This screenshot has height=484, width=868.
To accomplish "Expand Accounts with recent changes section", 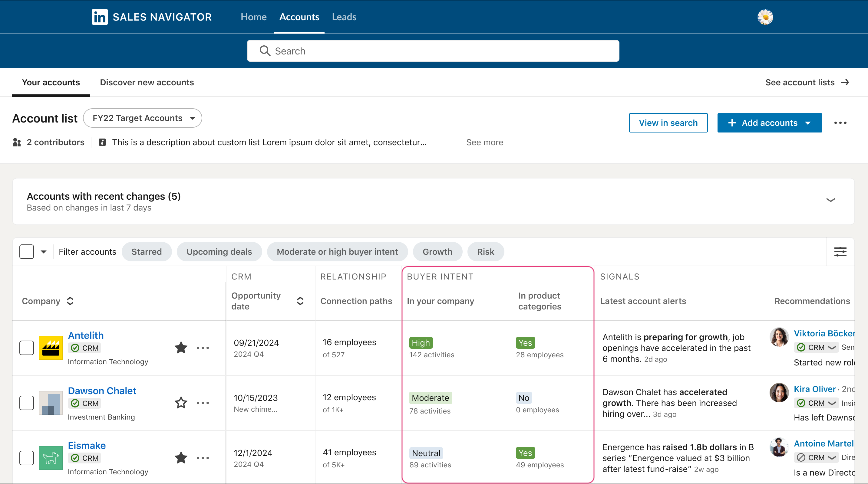I will click(830, 200).
